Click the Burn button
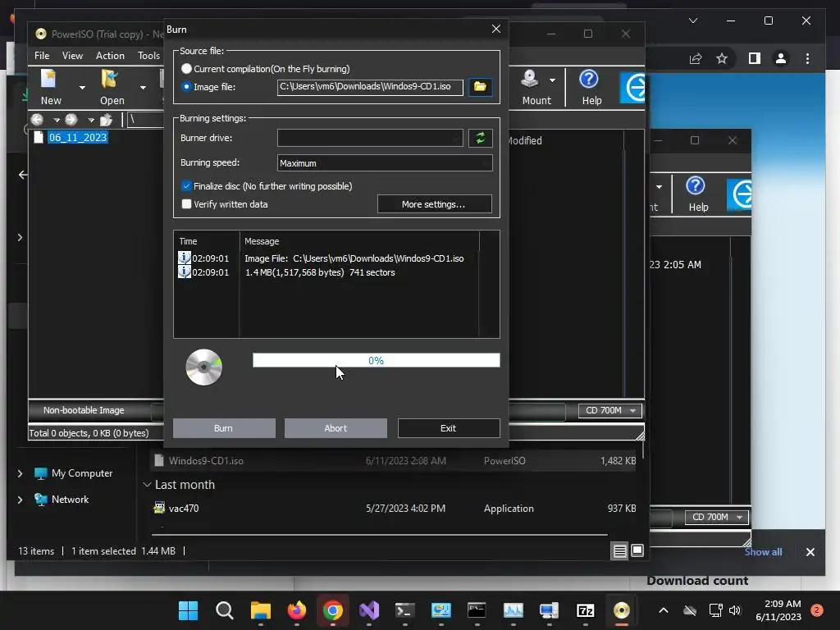This screenshot has height=630, width=840. (x=224, y=428)
